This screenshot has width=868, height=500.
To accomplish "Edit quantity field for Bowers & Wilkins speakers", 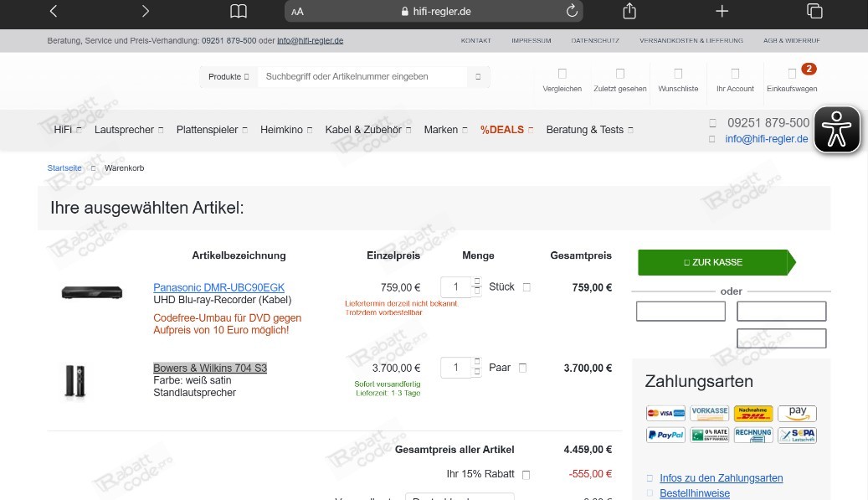I will coord(455,368).
